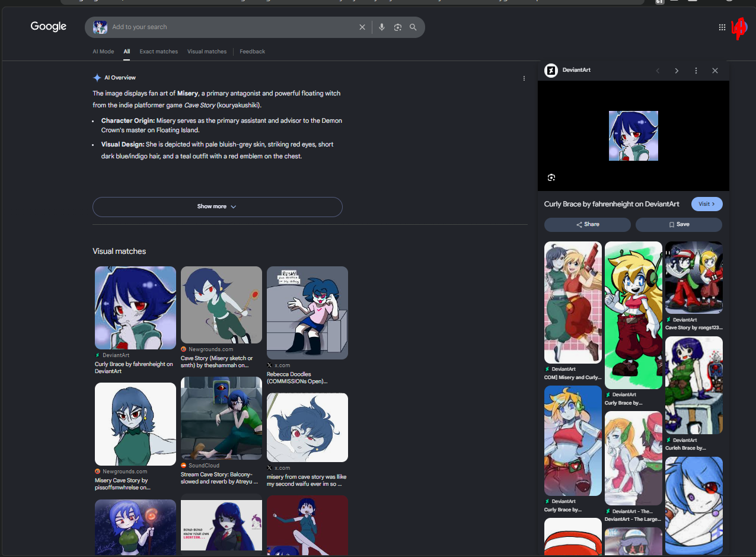Viewport: 756px width, 557px height.
Task: Start voice search with microphone icon
Action: point(382,27)
